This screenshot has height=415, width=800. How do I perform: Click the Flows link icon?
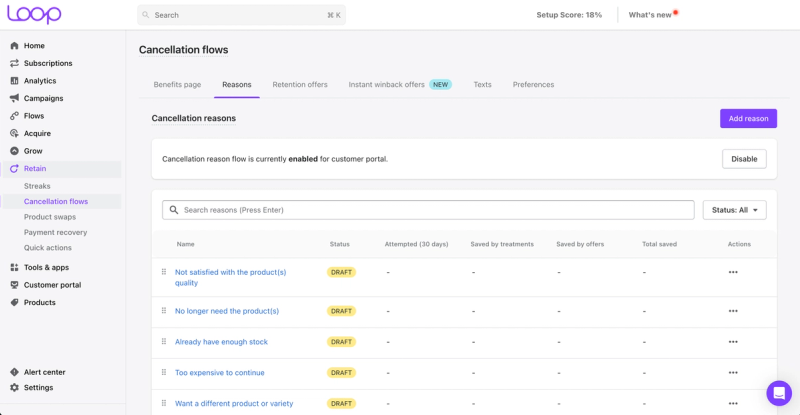click(x=14, y=116)
